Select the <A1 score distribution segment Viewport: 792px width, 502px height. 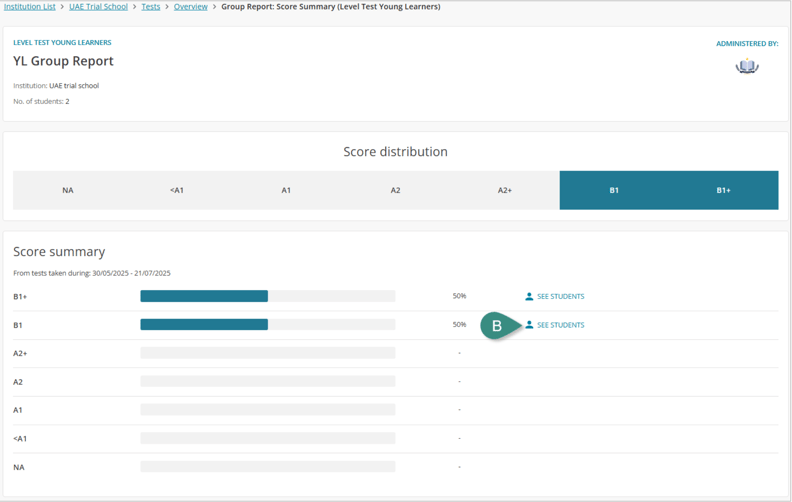(177, 190)
